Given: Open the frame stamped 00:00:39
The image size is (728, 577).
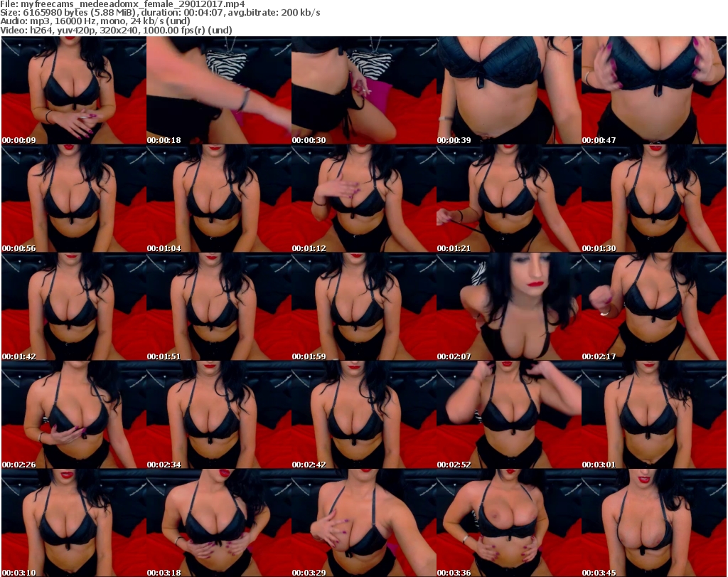Looking at the screenshot, I should coord(509,90).
